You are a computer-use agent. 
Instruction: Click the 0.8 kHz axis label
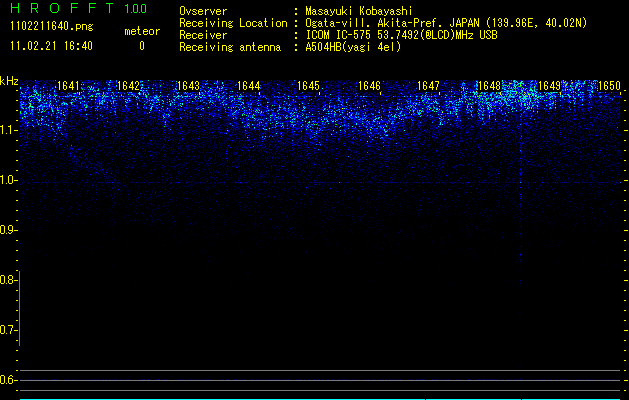tap(8, 280)
